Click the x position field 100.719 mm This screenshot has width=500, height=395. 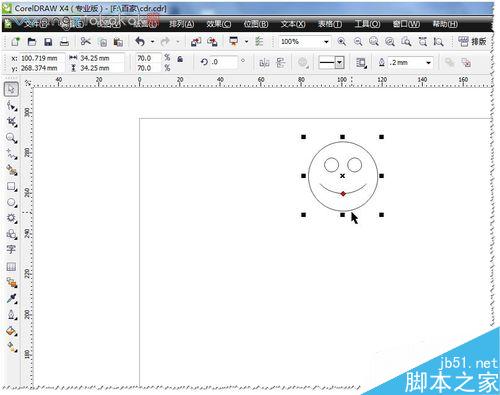[x=42, y=58]
